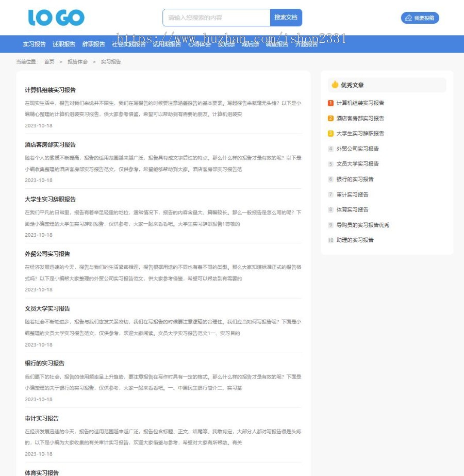The width and height of the screenshot is (464, 476).
Task: Open article title 文员大学实习报告 in main list
Action: pos(47,308)
